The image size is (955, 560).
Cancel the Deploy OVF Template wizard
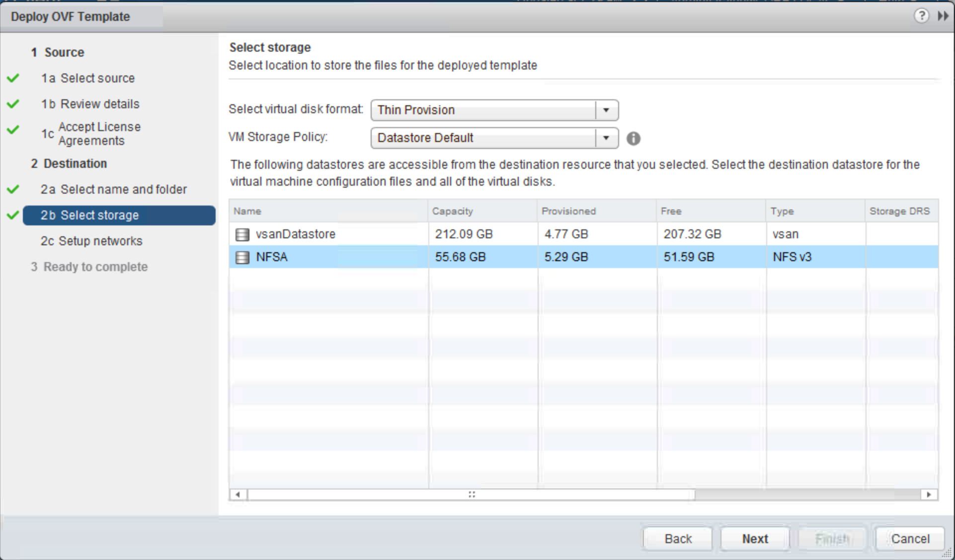pos(909,539)
